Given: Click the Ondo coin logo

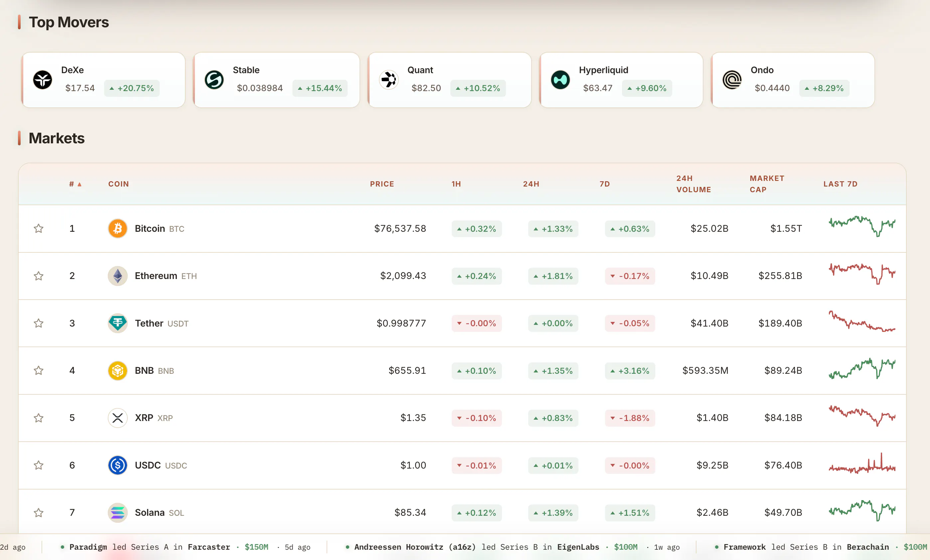Looking at the screenshot, I should tap(732, 79).
